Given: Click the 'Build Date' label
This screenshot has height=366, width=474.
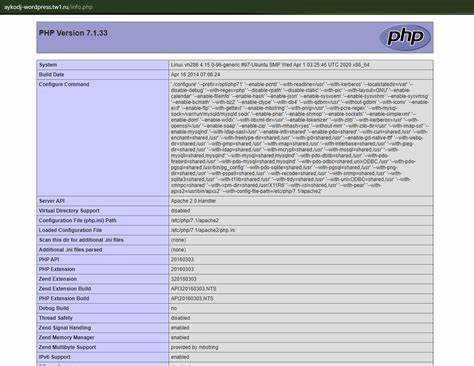Looking at the screenshot, I should coord(51,75).
